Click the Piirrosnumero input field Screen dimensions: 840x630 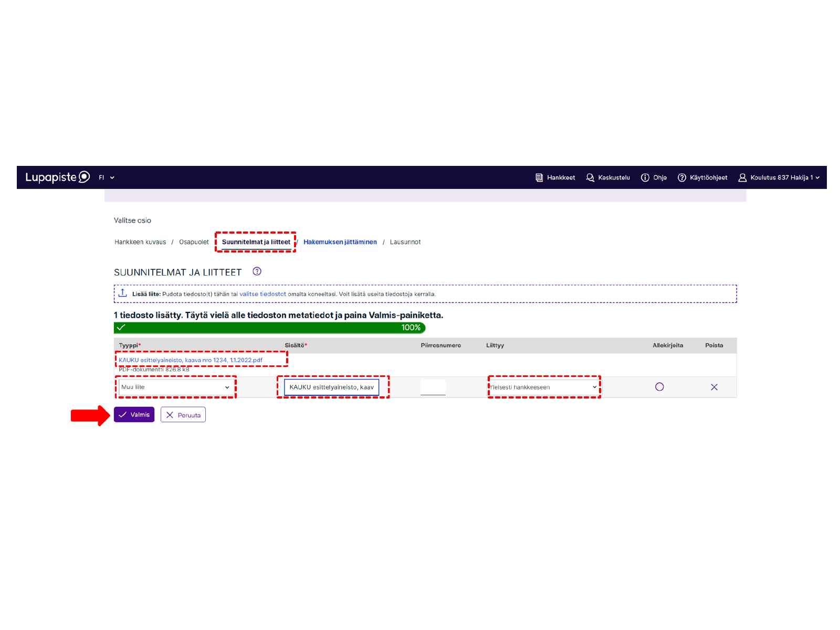[433, 387]
